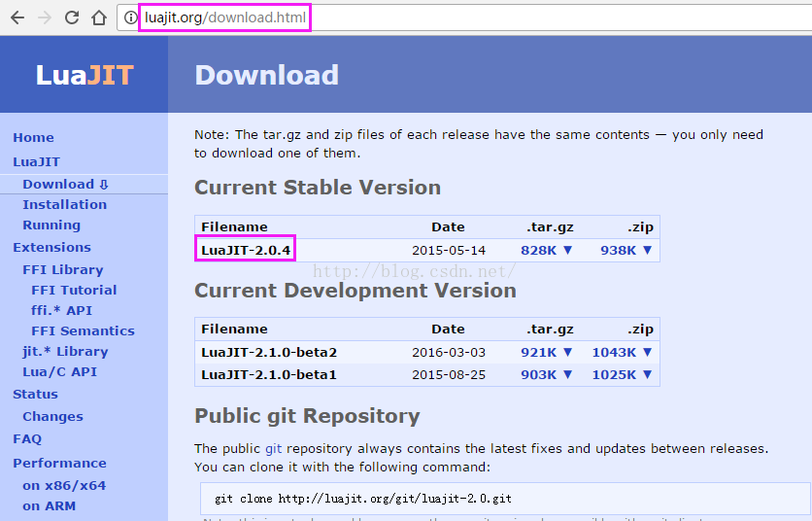
Task: Click the LuaJIT-2.1.0-beta2 filename cell
Action: click(x=269, y=352)
